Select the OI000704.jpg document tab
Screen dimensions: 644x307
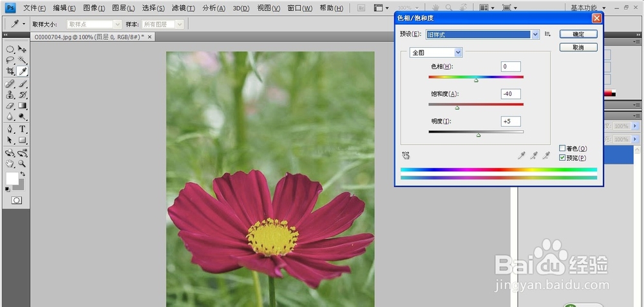coord(89,37)
